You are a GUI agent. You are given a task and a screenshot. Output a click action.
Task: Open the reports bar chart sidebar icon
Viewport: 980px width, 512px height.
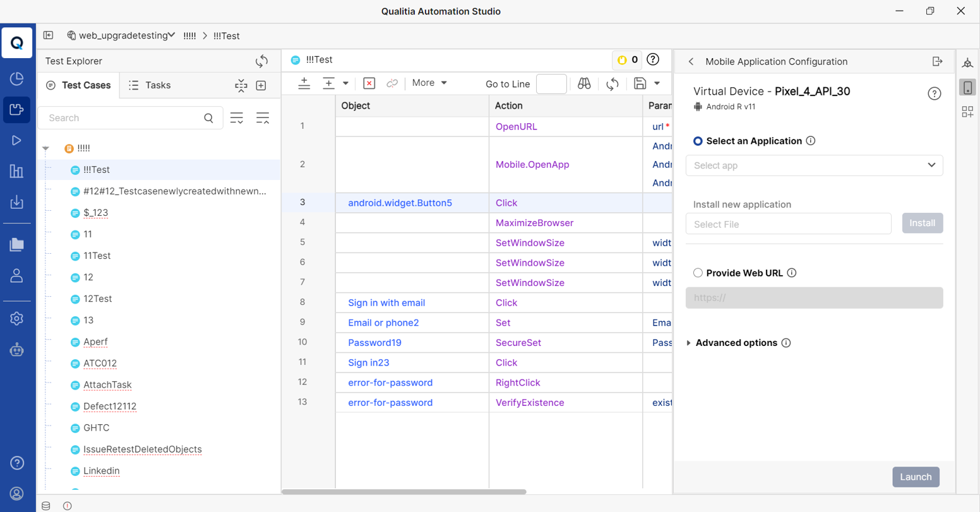tap(17, 171)
